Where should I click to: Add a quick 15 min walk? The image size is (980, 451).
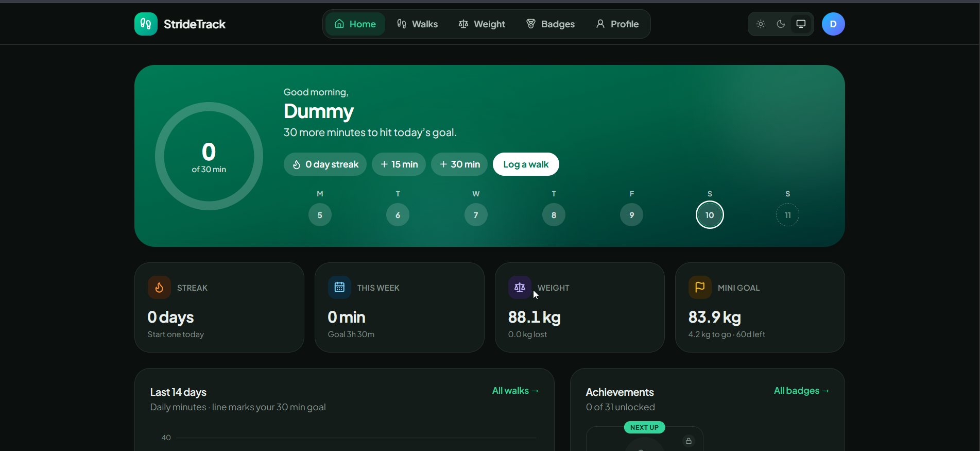pyautogui.click(x=399, y=164)
